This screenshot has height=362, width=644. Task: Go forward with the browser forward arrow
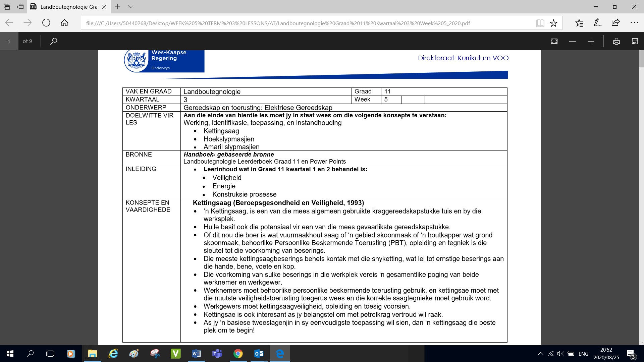28,23
